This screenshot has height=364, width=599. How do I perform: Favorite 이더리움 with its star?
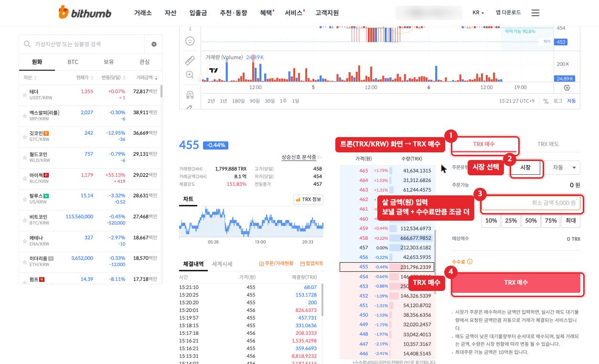tap(24, 262)
